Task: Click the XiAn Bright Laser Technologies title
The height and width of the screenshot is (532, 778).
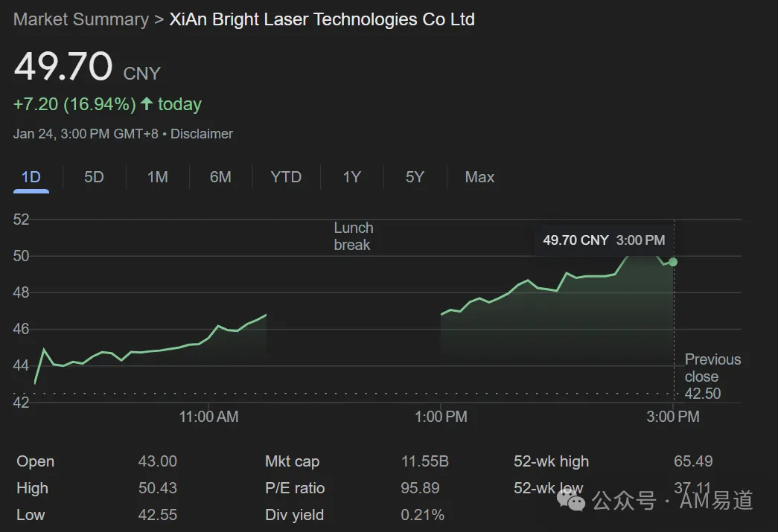Action: 322,19
